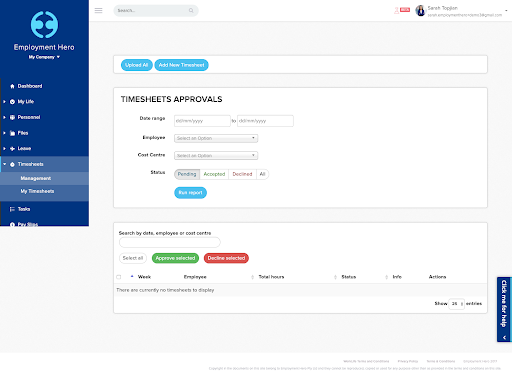Click the Run report button
The width and height of the screenshot is (512, 378).
pyautogui.click(x=190, y=193)
